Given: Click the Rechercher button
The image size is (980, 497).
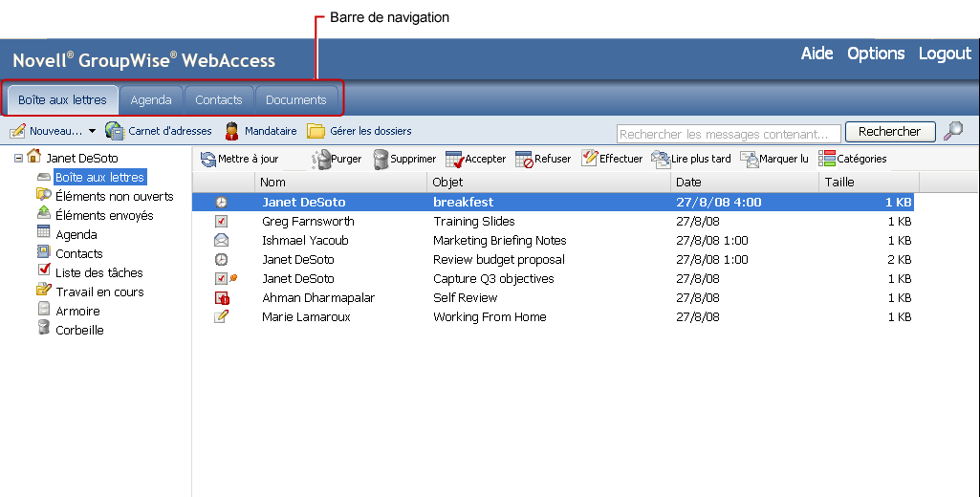Looking at the screenshot, I should click(x=890, y=132).
